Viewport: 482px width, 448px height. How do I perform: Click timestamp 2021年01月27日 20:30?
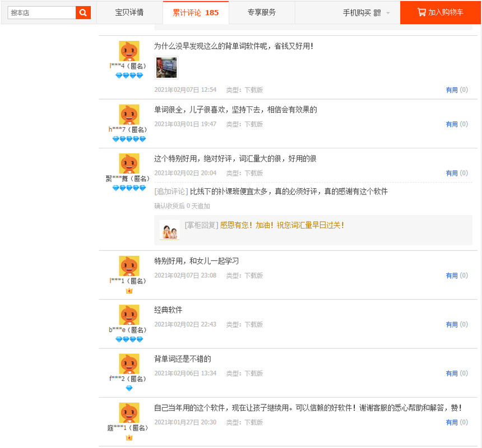click(x=186, y=422)
